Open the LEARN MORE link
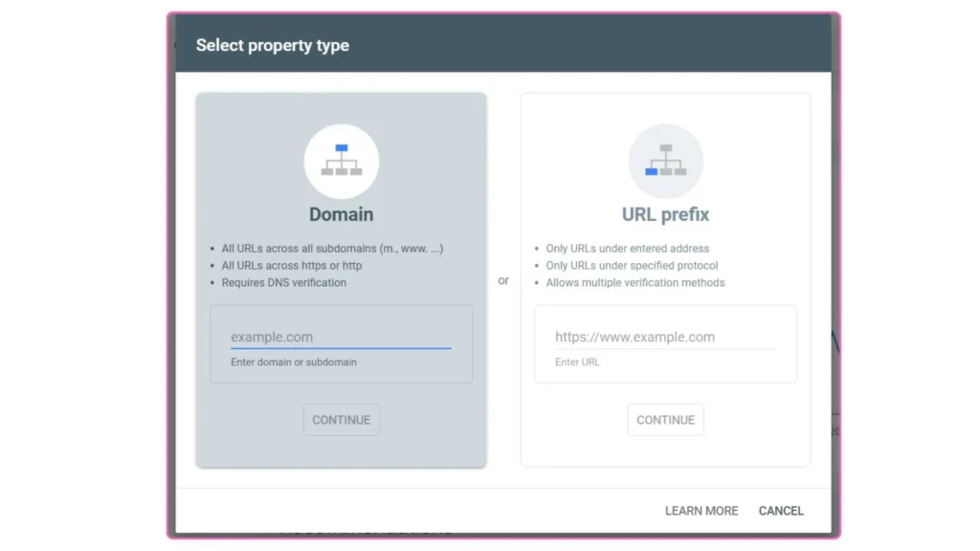Viewport: 980px width, 551px height. tap(701, 511)
